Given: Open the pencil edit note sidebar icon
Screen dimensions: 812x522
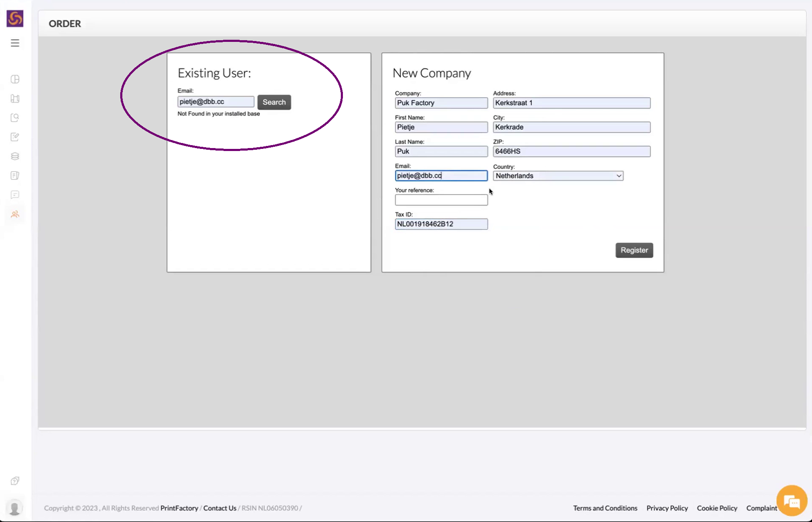Looking at the screenshot, I should pyautogui.click(x=15, y=137).
